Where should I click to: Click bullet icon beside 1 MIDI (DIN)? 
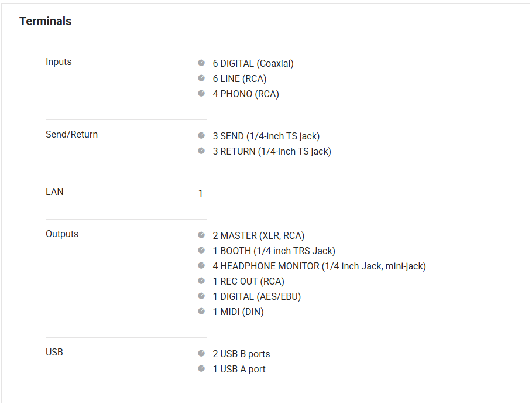coord(201,311)
